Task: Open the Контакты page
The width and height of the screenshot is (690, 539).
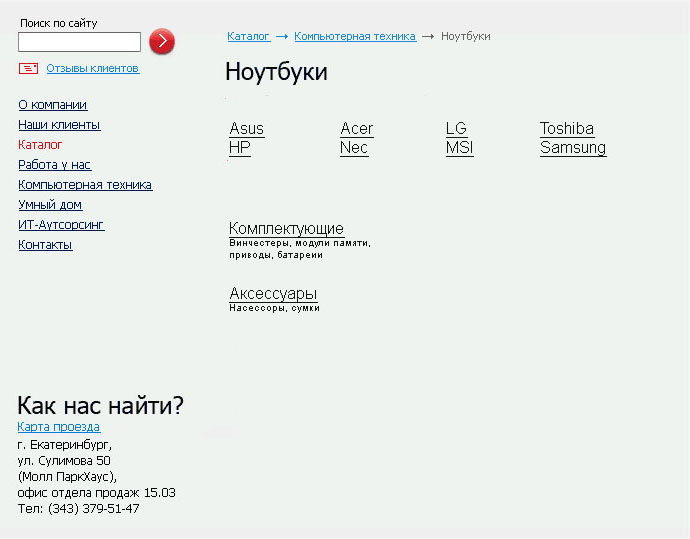Action: pos(45,245)
